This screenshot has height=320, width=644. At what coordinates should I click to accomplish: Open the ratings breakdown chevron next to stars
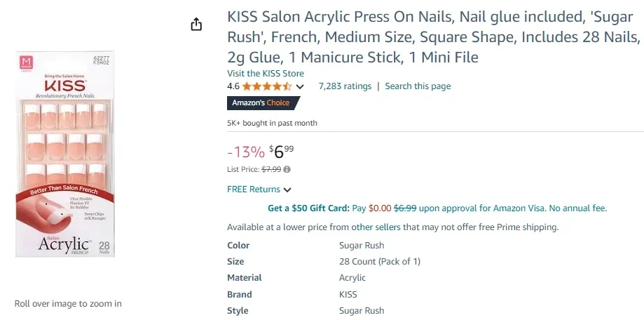tap(301, 87)
